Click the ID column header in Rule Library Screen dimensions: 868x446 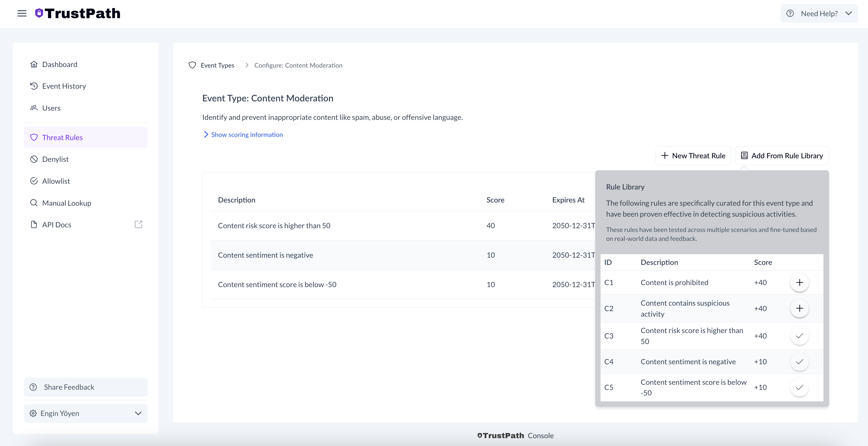pyautogui.click(x=608, y=262)
